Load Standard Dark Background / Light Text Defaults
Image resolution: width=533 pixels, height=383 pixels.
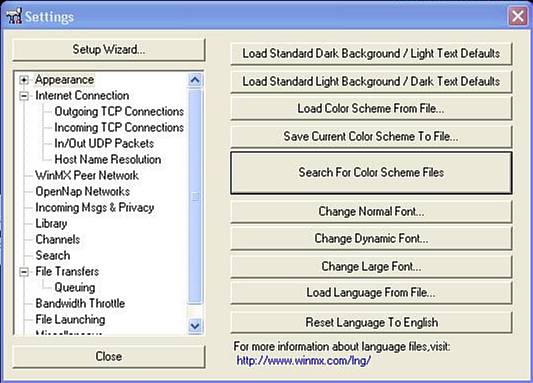371,54
